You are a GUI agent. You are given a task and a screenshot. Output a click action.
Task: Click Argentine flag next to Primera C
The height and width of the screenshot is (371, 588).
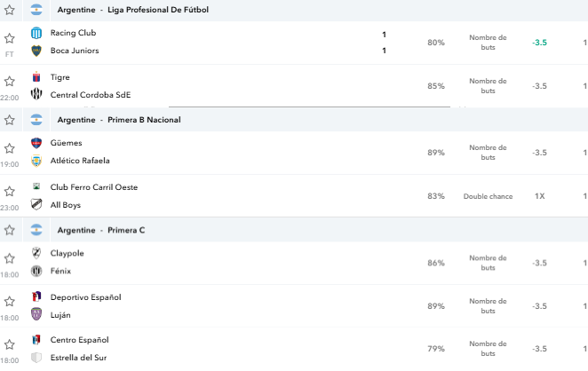[36, 230]
